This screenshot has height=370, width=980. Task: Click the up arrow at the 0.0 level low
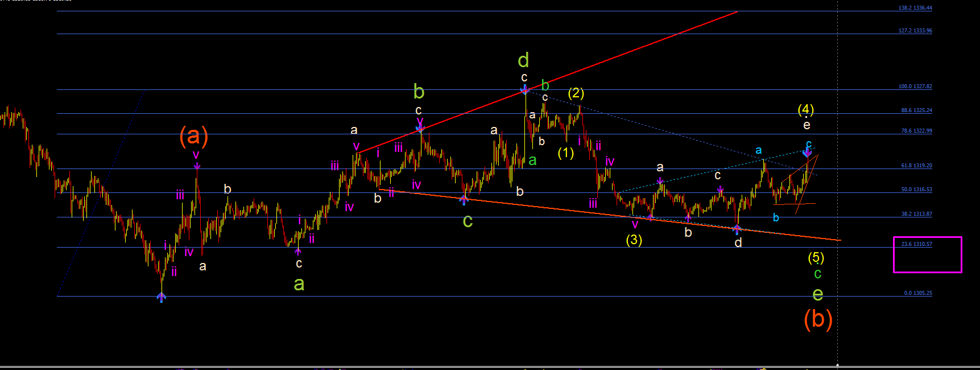click(x=162, y=297)
